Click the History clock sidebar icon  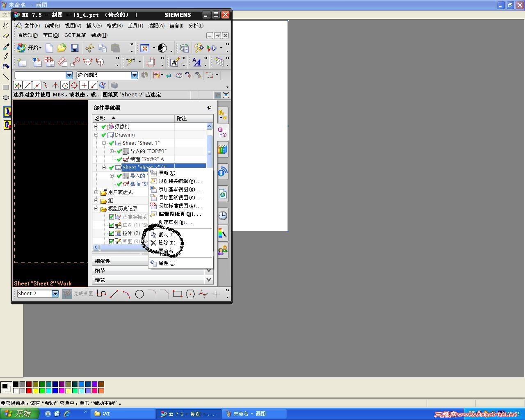223,215
